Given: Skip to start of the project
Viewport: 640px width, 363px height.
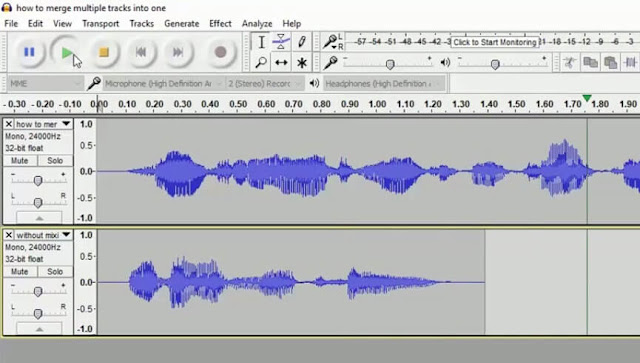Looking at the screenshot, I should click(x=141, y=52).
